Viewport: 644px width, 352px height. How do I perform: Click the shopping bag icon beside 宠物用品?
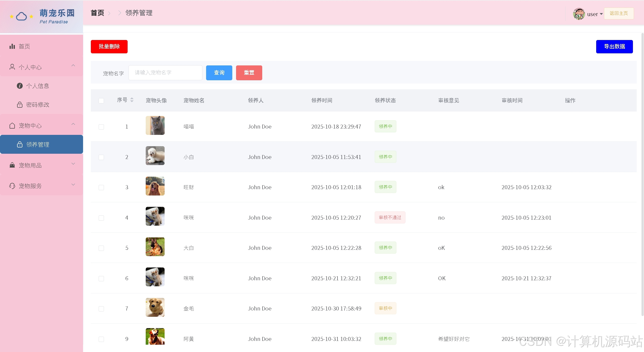click(12, 165)
